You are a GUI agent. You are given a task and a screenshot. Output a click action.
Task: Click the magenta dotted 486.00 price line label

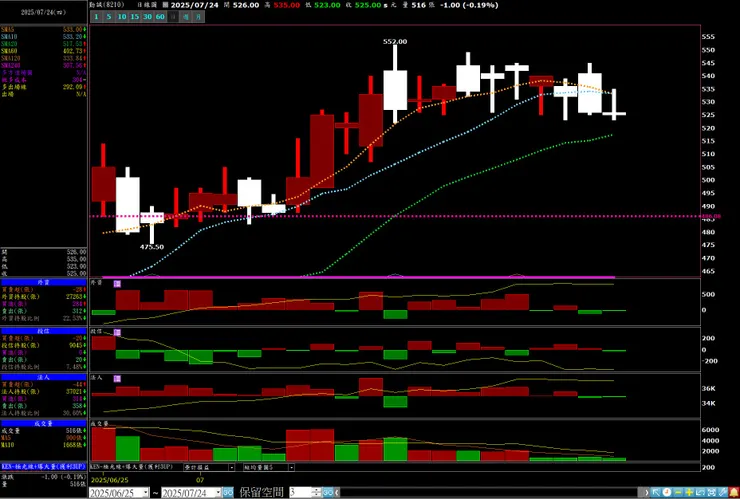712,216
